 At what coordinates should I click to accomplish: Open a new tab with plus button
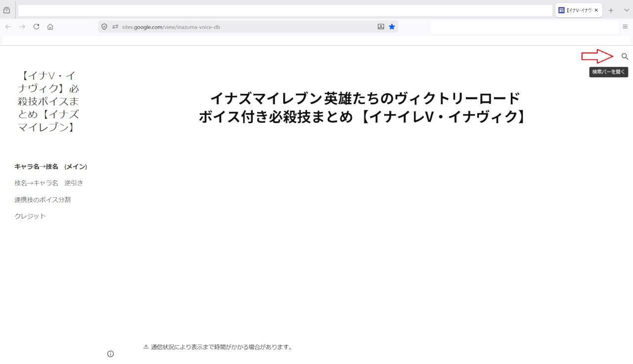[611, 10]
